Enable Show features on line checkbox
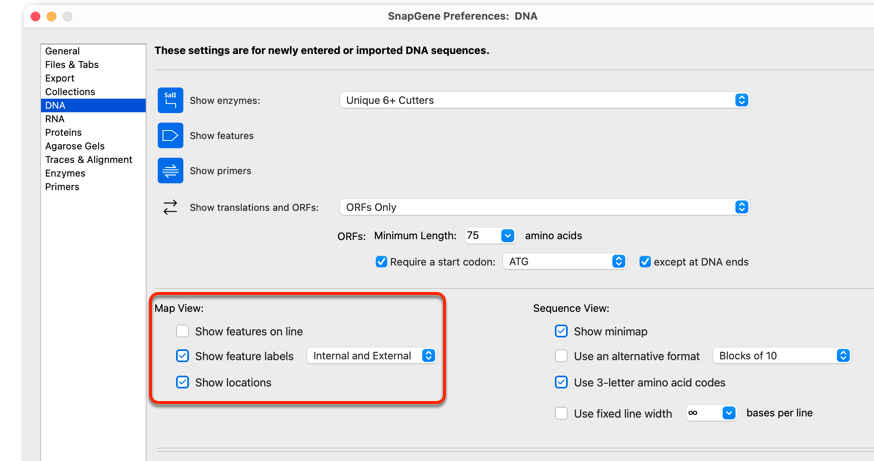 (182, 331)
